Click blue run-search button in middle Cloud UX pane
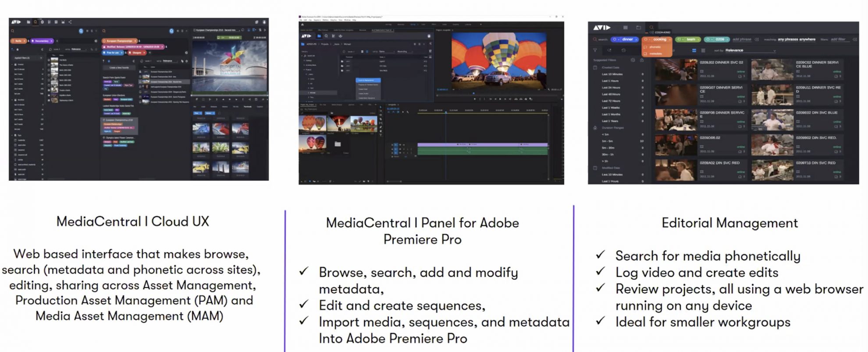This screenshot has height=352, width=868. pos(171,31)
